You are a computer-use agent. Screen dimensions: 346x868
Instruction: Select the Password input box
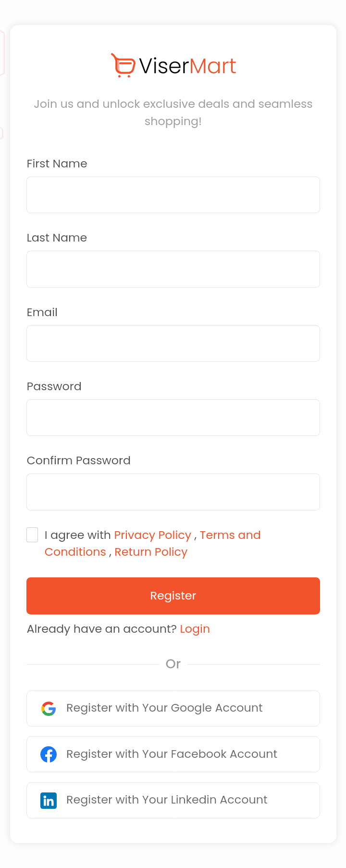click(173, 418)
